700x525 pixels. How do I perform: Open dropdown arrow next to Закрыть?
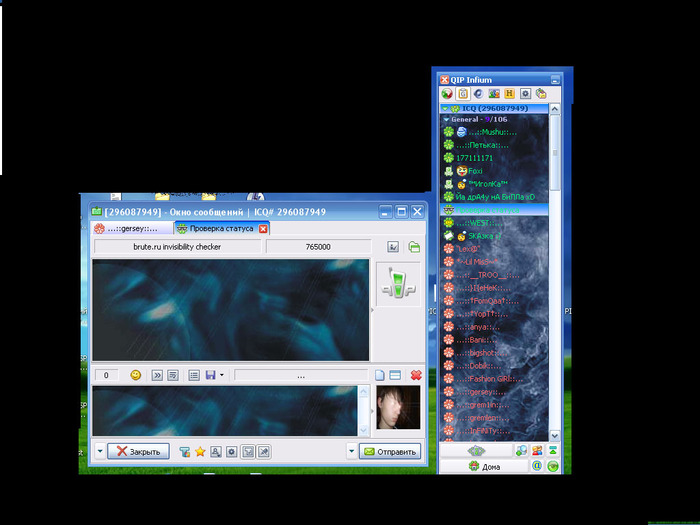100,451
